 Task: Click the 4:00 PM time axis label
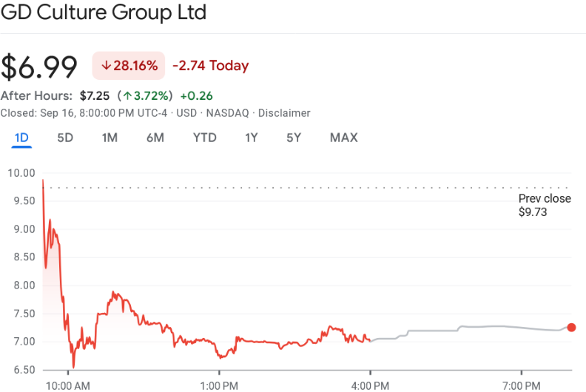(370, 385)
